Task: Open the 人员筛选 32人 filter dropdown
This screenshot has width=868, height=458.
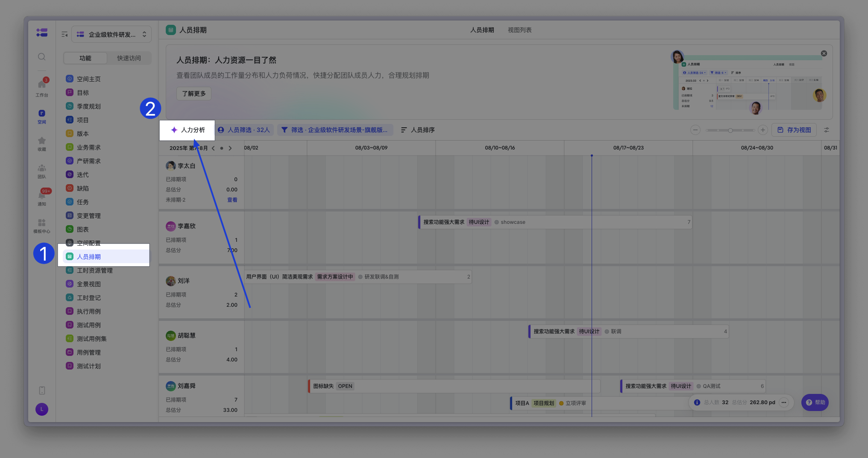Action: (x=244, y=130)
